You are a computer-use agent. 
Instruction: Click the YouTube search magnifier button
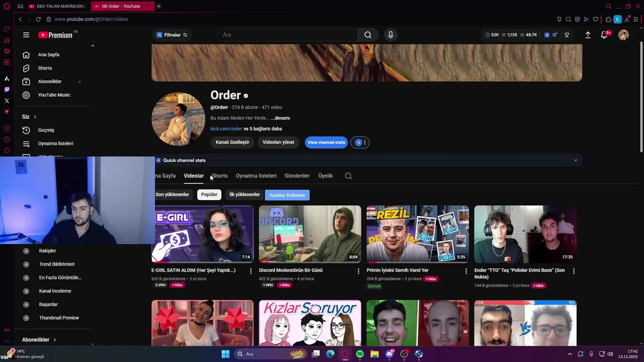click(368, 35)
